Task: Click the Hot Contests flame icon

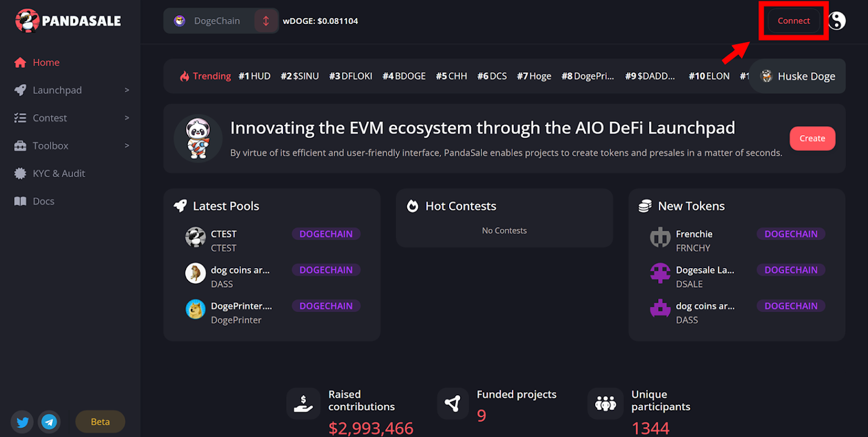Action: [x=413, y=206]
